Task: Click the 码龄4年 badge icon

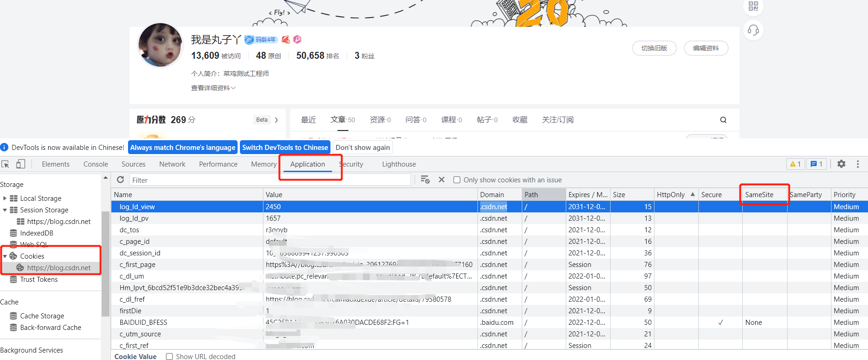Action: [x=261, y=40]
